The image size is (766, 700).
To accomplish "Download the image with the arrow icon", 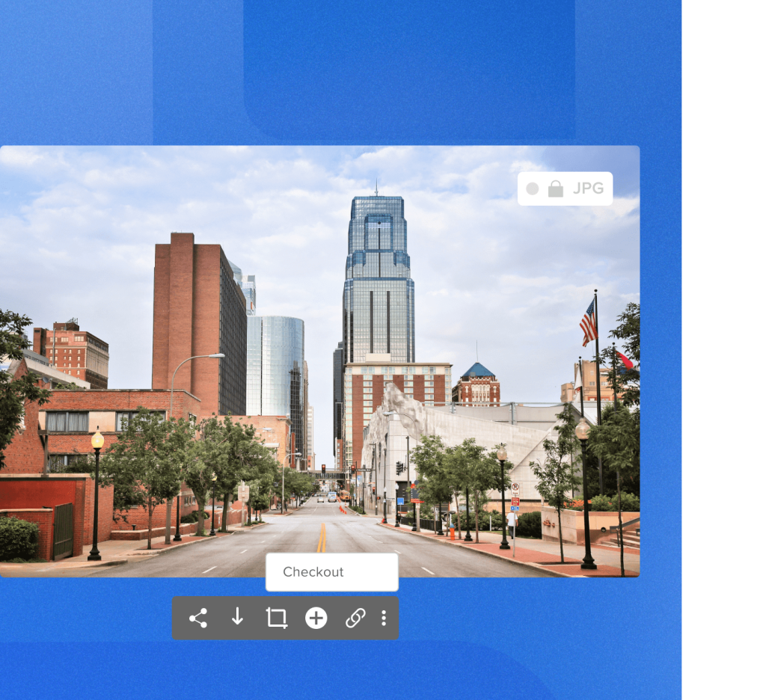I will tap(237, 617).
